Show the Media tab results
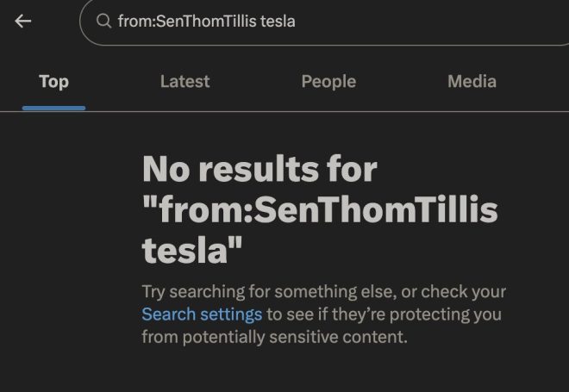 tap(472, 82)
